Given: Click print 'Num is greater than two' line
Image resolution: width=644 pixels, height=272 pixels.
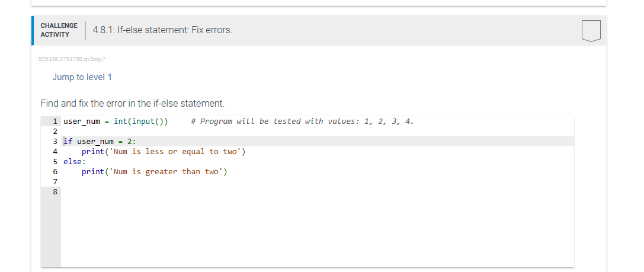Looking at the screenshot, I should point(155,172).
